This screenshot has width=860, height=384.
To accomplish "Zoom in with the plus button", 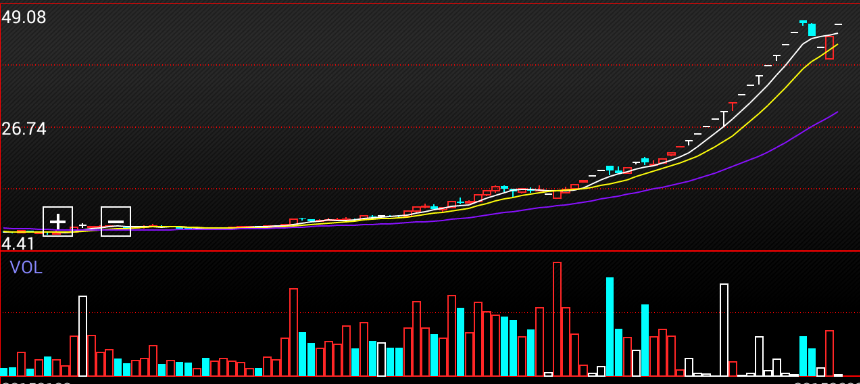I will [x=58, y=222].
